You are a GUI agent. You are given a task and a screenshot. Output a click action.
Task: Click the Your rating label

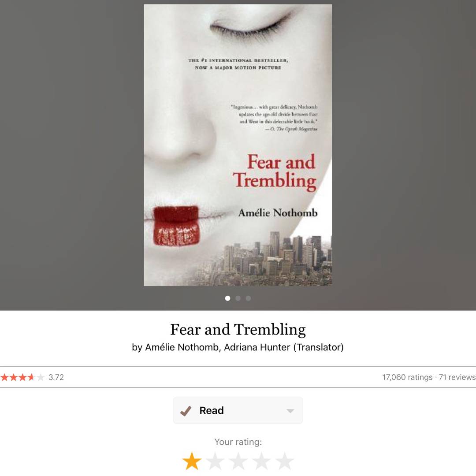(x=238, y=442)
